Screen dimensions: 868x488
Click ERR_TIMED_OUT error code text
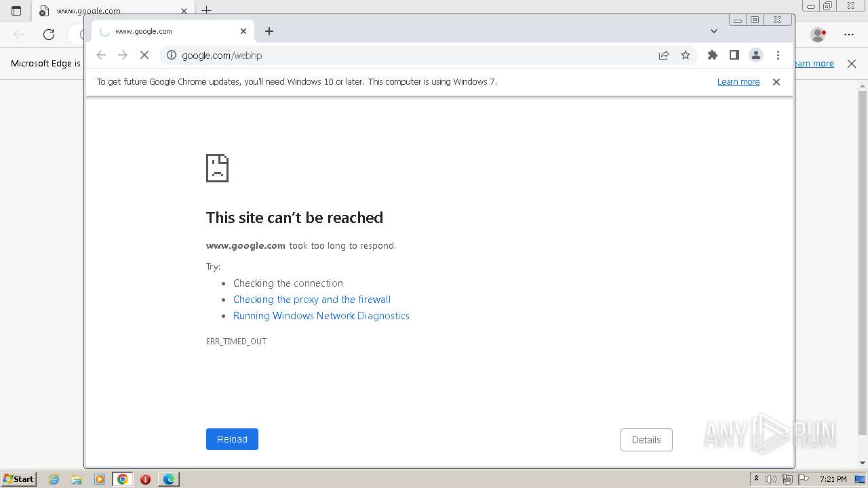(x=236, y=342)
